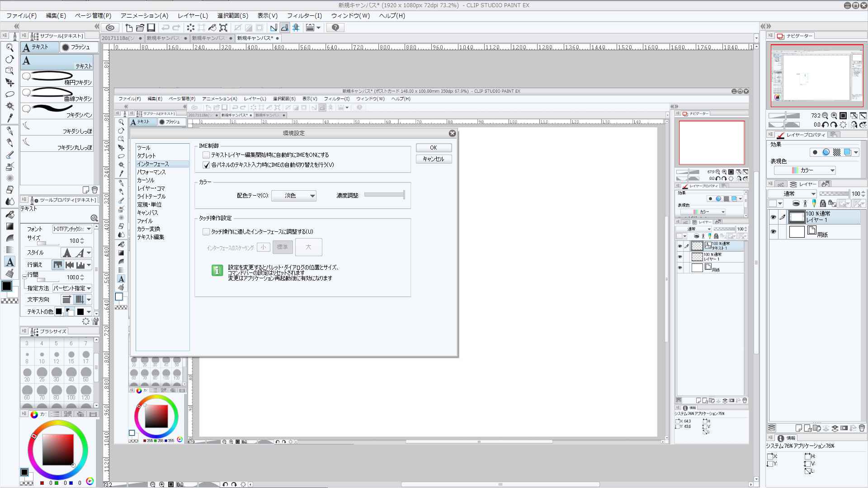
Task: Select the Eyedropper tool
Action: pos(10,118)
